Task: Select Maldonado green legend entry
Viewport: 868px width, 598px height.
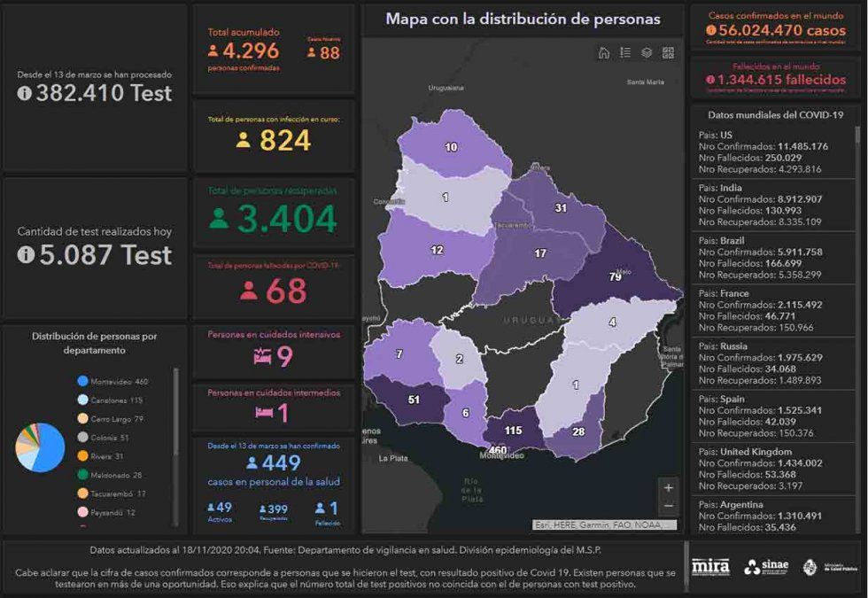Action: tap(111, 475)
